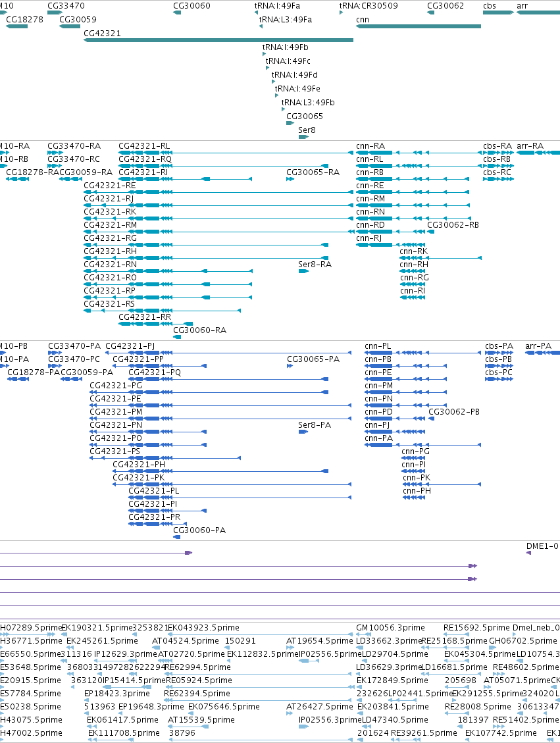Select the CG42321-RI transcript label
560x743 pixels.
tap(143, 172)
